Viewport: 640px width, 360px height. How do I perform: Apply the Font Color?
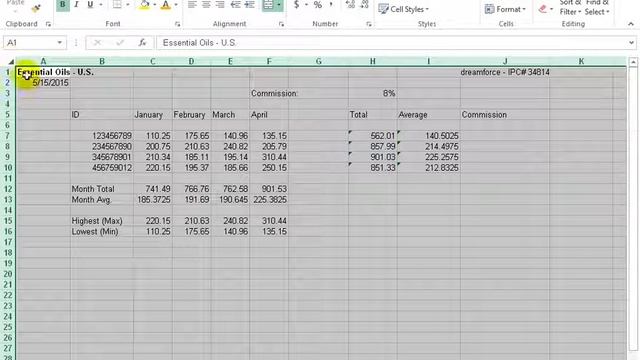point(166,4)
